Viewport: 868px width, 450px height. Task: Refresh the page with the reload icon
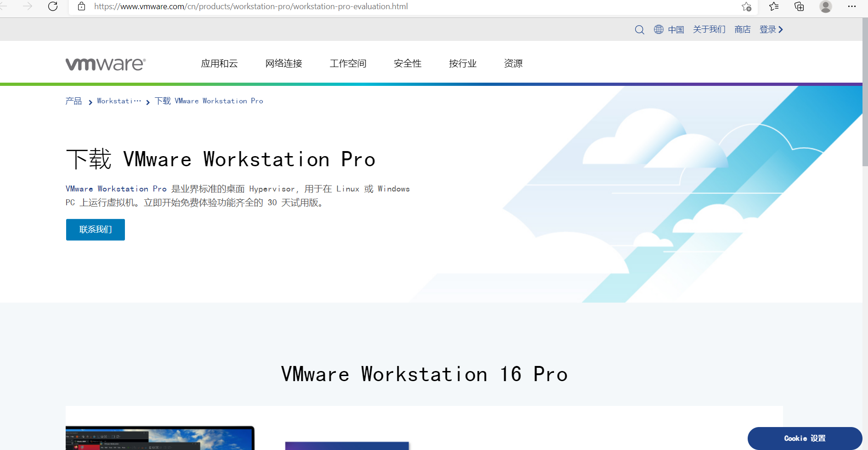point(52,6)
